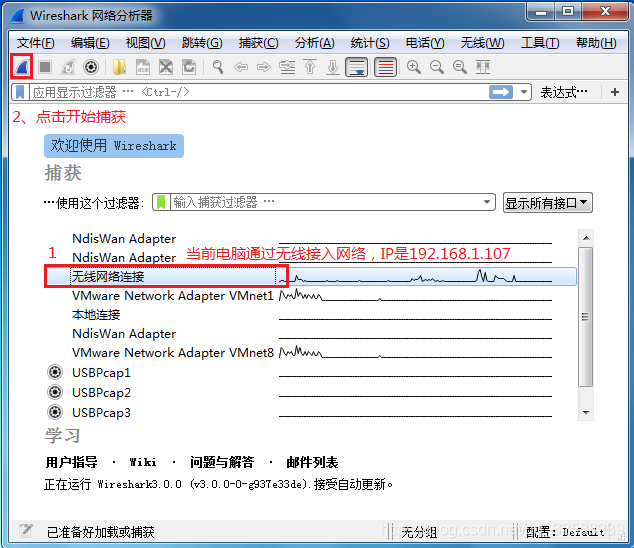Select the VMware Network Adapter VMnet1 interface
Screen dimensions: 634x548
[311, 296]
